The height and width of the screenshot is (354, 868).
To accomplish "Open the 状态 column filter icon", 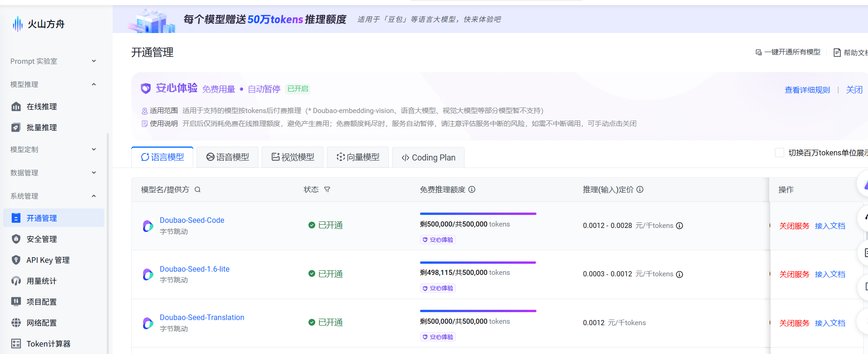I will [x=327, y=190].
